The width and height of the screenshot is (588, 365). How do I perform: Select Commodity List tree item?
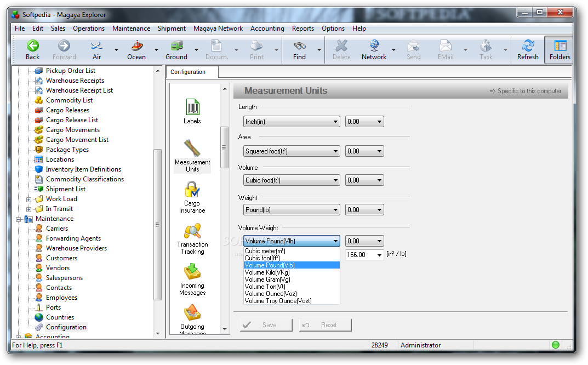(70, 100)
